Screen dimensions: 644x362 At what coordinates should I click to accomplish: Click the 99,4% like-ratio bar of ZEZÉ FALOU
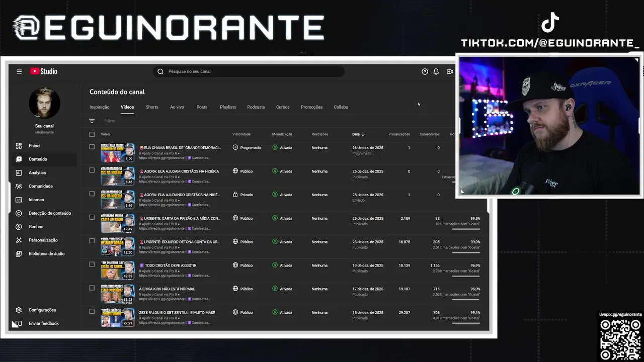coord(466,323)
